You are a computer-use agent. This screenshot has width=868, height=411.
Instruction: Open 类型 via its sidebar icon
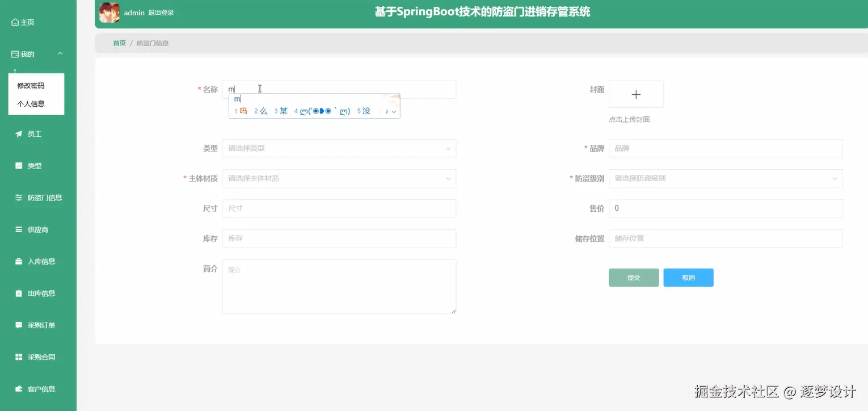[x=18, y=165]
